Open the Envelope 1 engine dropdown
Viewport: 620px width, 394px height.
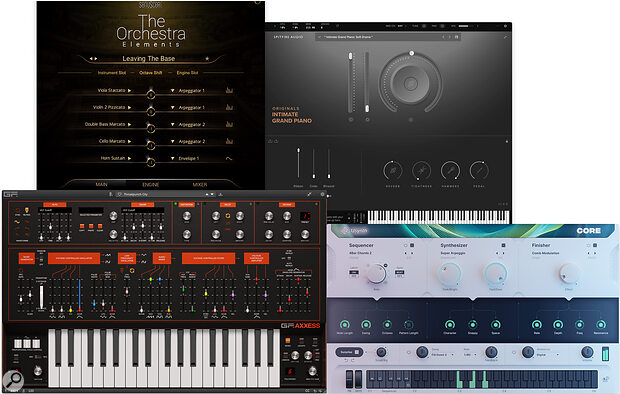point(185,158)
